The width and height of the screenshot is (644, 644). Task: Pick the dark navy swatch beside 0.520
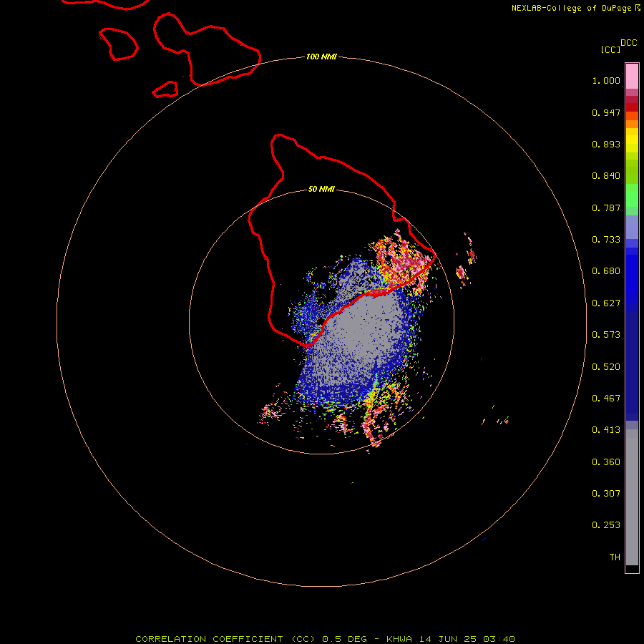pyautogui.click(x=632, y=361)
